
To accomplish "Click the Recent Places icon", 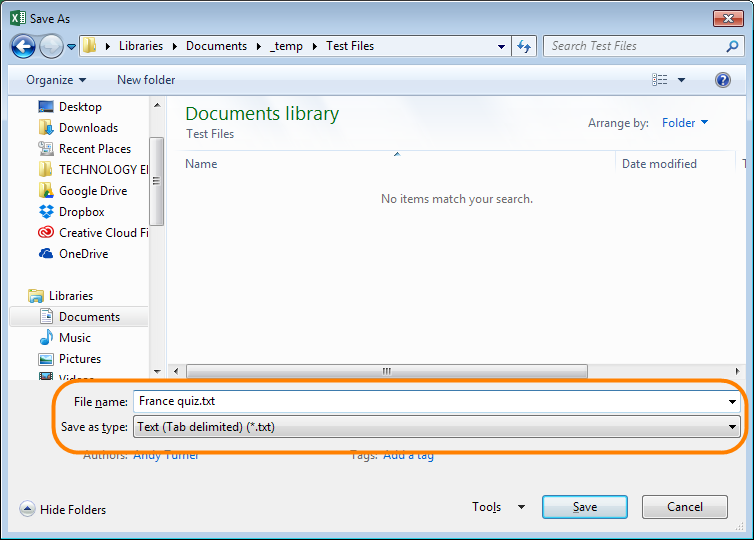I will click(46, 149).
